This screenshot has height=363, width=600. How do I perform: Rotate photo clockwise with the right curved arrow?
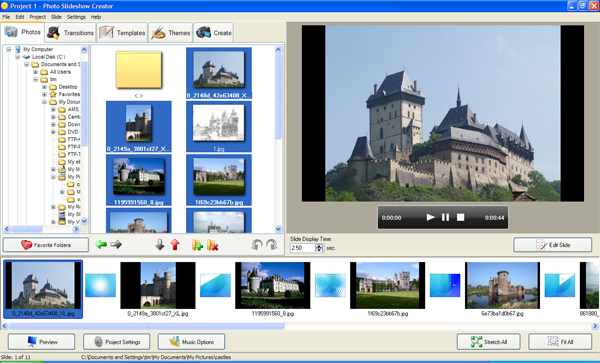(272, 244)
